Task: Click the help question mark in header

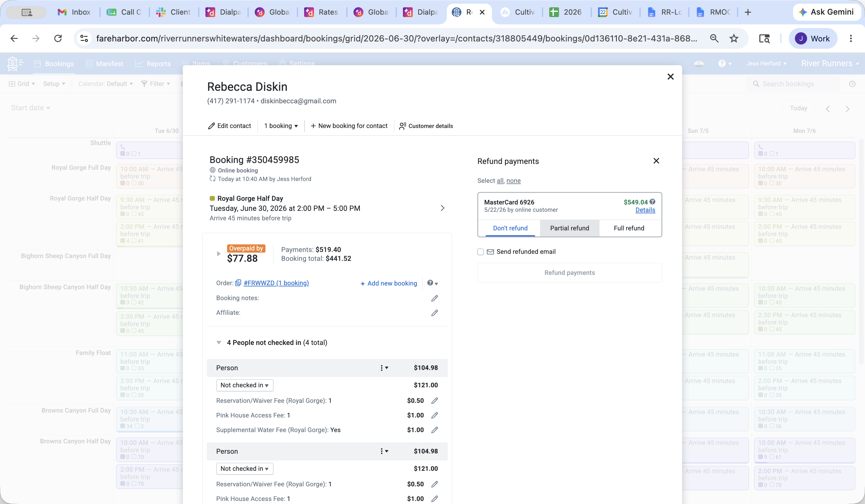Action: [x=722, y=63]
